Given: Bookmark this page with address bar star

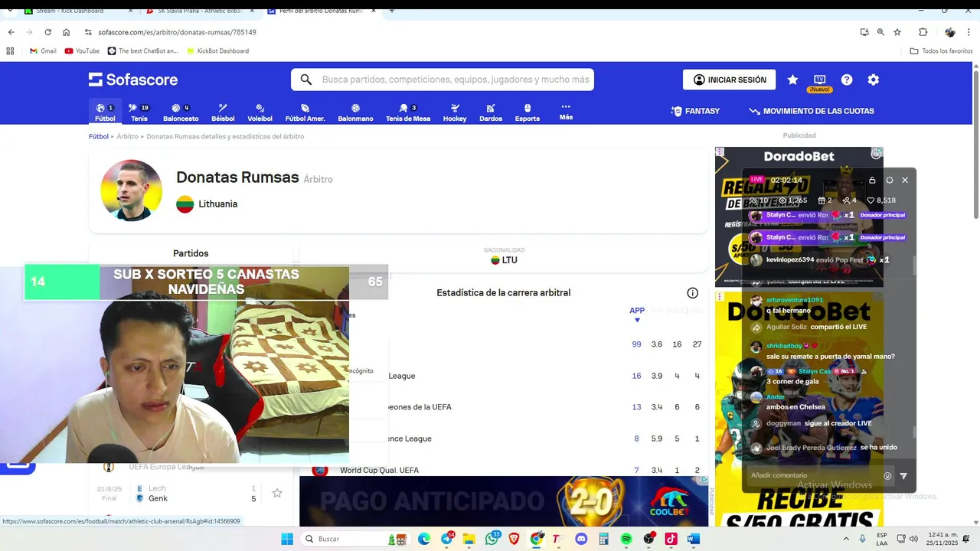Looking at the screenshot, I should click(x=897, y=32).
